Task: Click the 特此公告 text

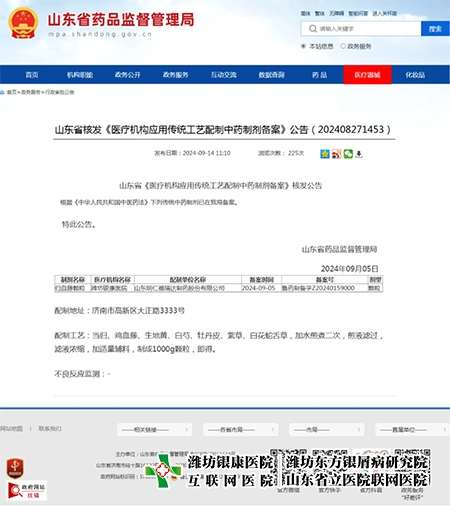Action: [x=79, y=224]
